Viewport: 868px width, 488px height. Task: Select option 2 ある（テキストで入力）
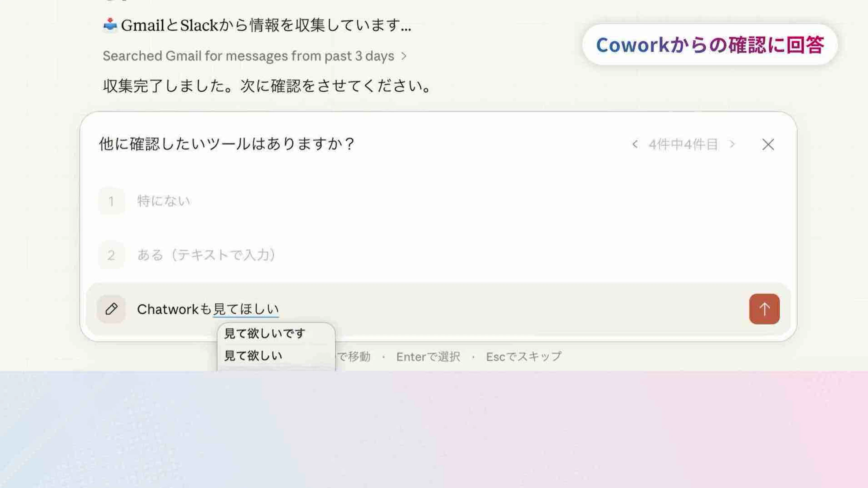pyautogui.click(x=438, y=255)
